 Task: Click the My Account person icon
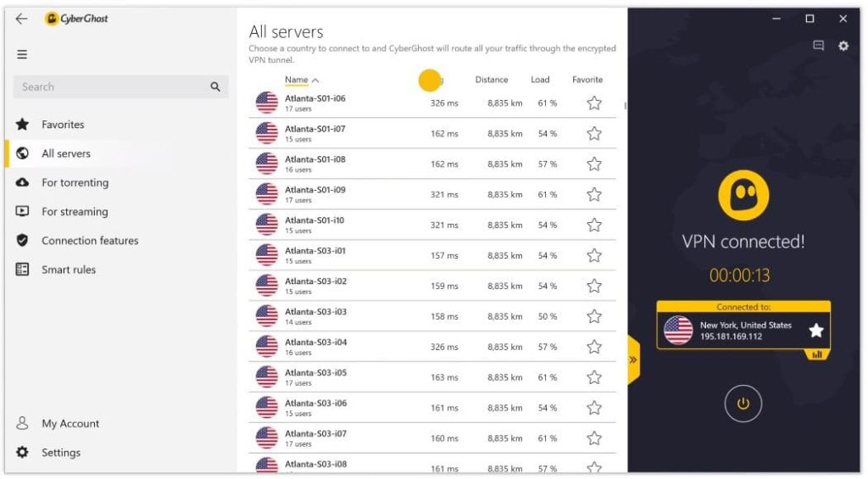[22, 424]
